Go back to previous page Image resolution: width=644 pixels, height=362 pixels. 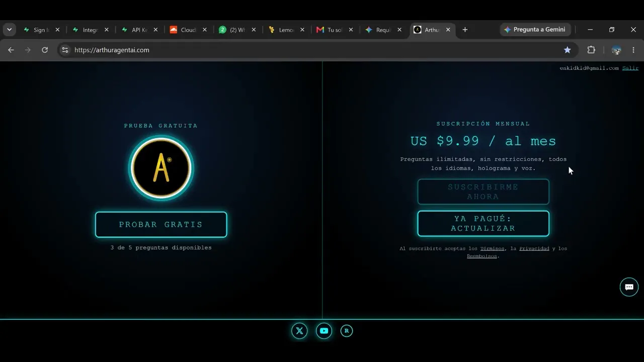(11, 50)
